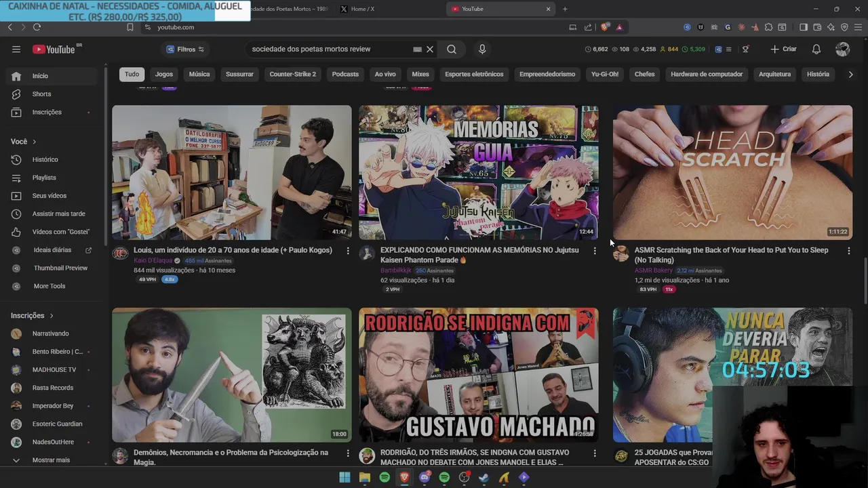The image size is (868, 488).
Task: Open Brave Shields lion icon
Action: 605,27
